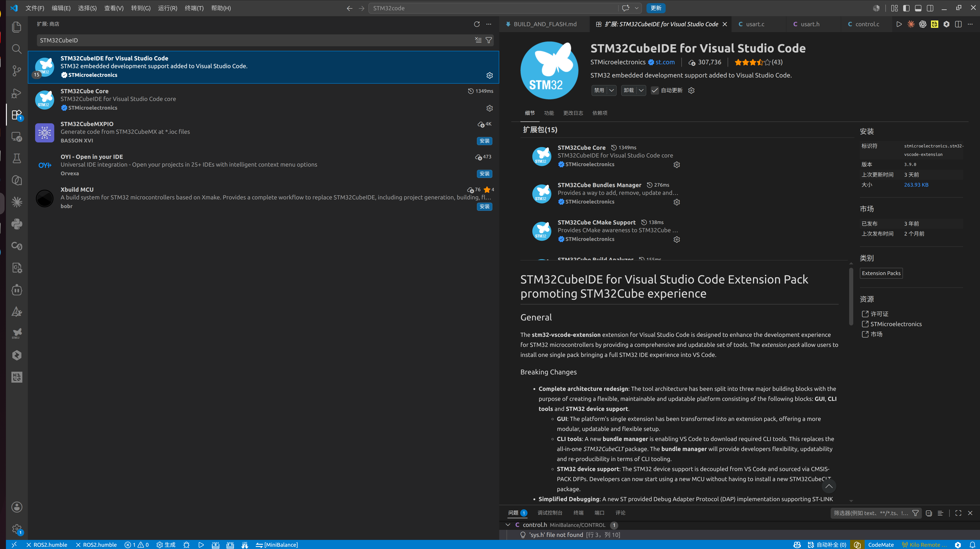Click the ChatGPT icon in editor toolbar
This screenshot has height=549, width=980.
[x=923, y=24]
